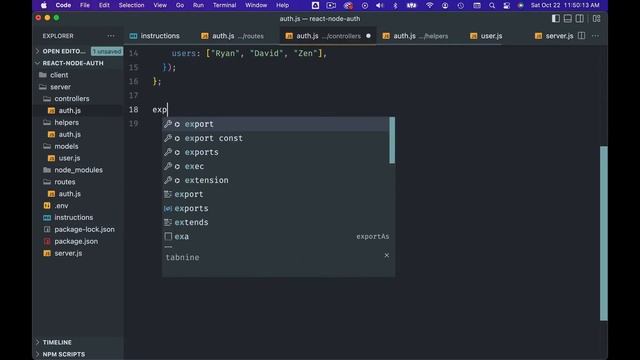Viewport: 640px width, 360px height.
Task: Choose 'exports' snippet suggestion with wrench
Action: (x=276, y=152)
